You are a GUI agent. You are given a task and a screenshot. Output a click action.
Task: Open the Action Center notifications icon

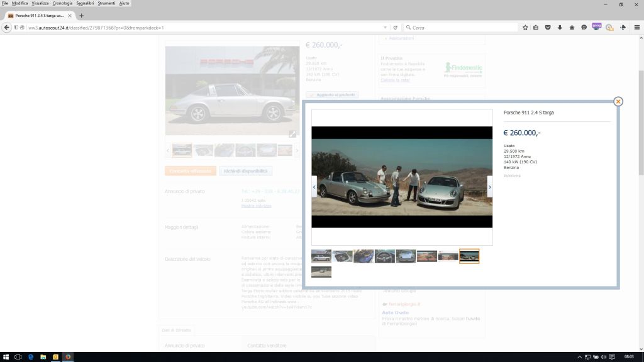(612, 357)
